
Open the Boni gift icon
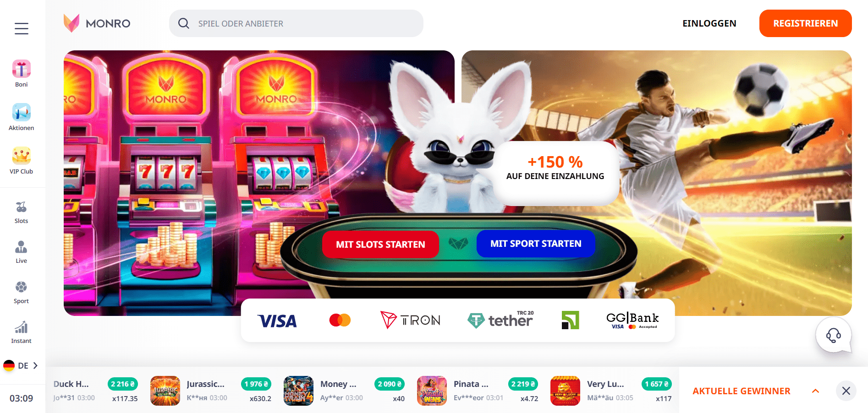[21, 69]
